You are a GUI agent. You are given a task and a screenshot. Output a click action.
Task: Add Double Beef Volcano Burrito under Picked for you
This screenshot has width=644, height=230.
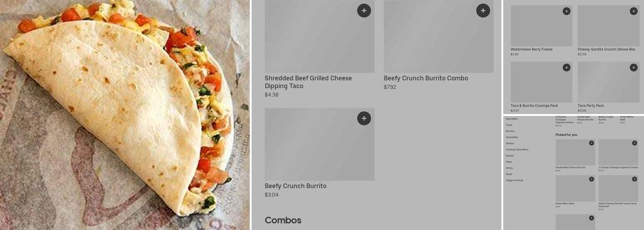pyautogui.click(x=592, y=143)
